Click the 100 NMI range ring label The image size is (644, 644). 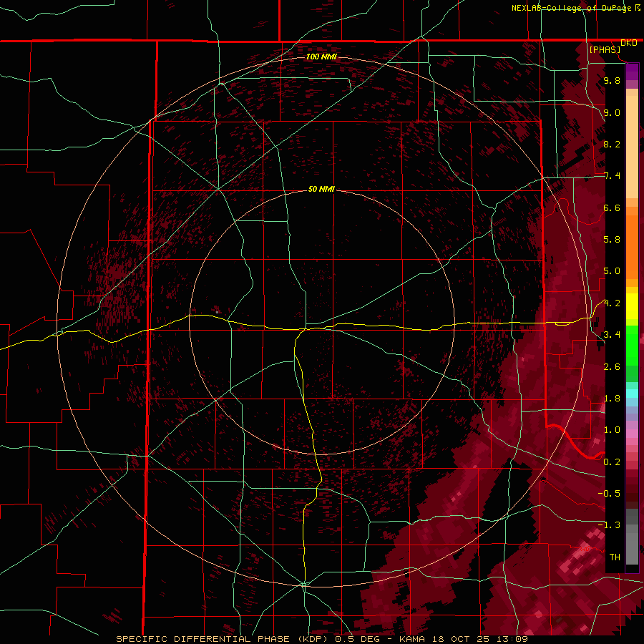point(321,57)
